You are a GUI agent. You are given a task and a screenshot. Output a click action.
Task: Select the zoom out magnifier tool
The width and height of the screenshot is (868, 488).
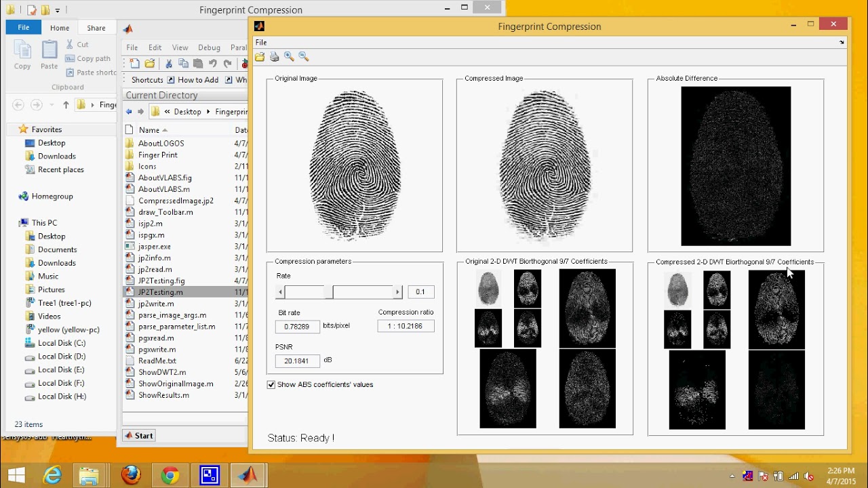click(x=303, y=57)
